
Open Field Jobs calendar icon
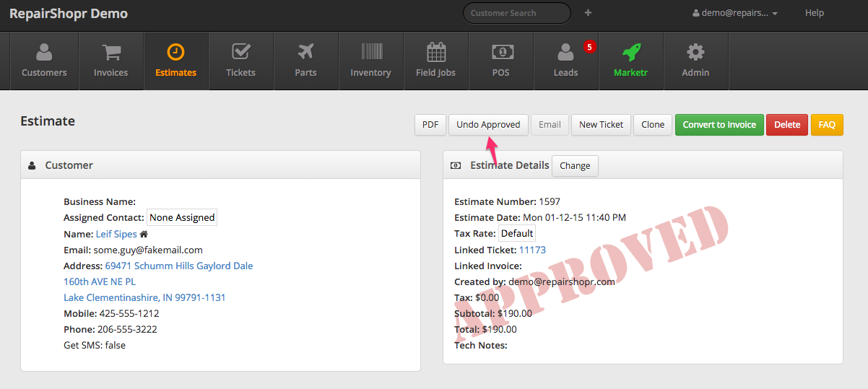pyautogui.click(x=435, y=53)
